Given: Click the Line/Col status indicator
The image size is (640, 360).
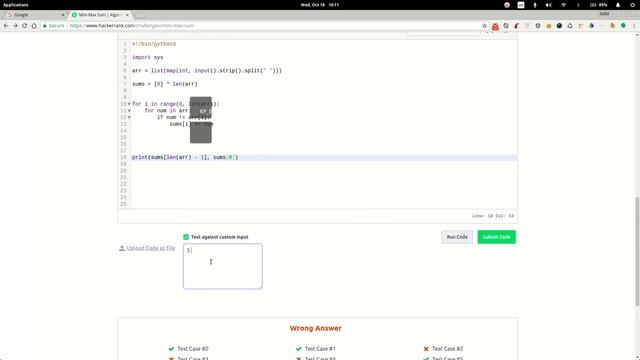Looking at the screenshot, I should click(x=493, y=216).
